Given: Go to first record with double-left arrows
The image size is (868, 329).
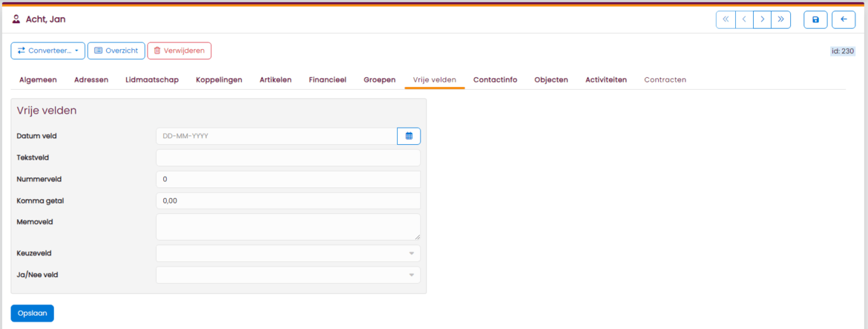Looking at the screenshot, I should [x=726, y=19].
